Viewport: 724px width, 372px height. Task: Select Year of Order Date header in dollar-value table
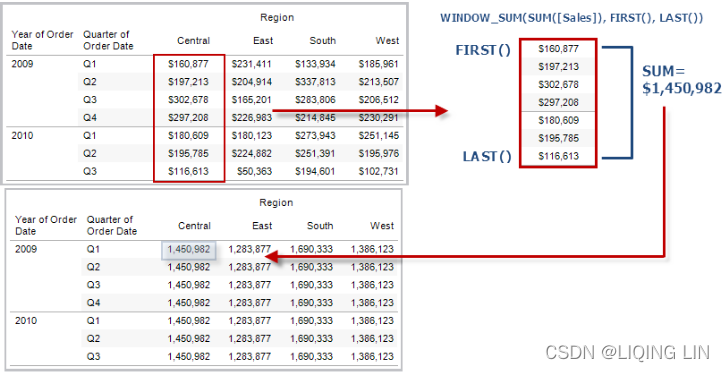[x=42, y=40]
